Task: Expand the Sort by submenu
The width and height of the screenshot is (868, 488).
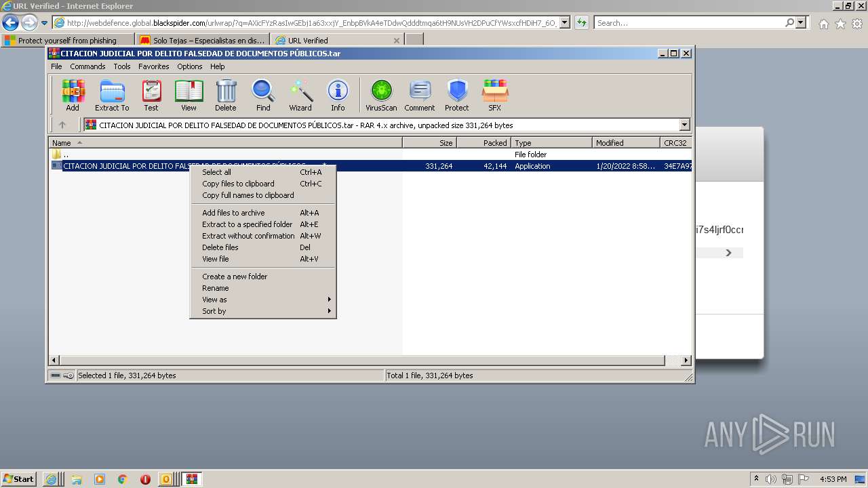Action: [263, 311]
